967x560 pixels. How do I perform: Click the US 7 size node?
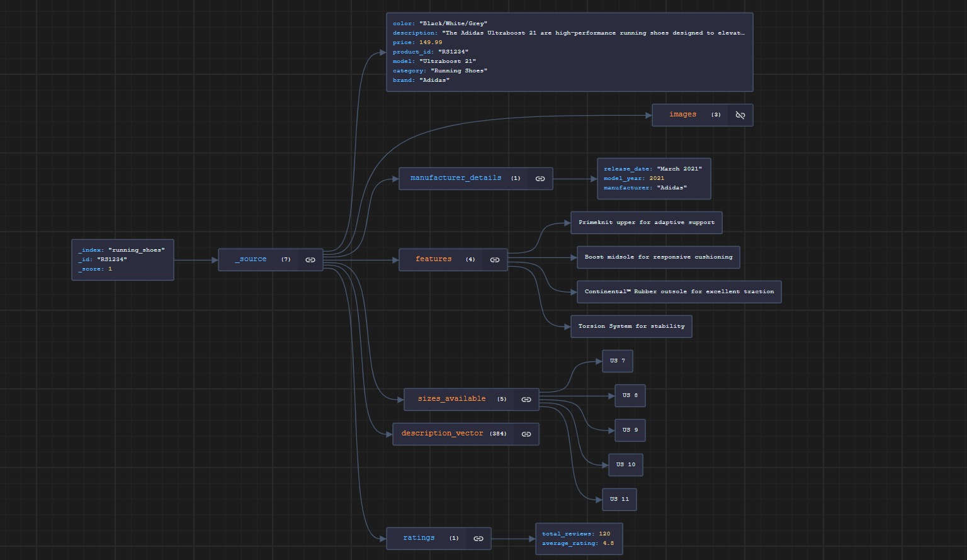pos(618,361)
